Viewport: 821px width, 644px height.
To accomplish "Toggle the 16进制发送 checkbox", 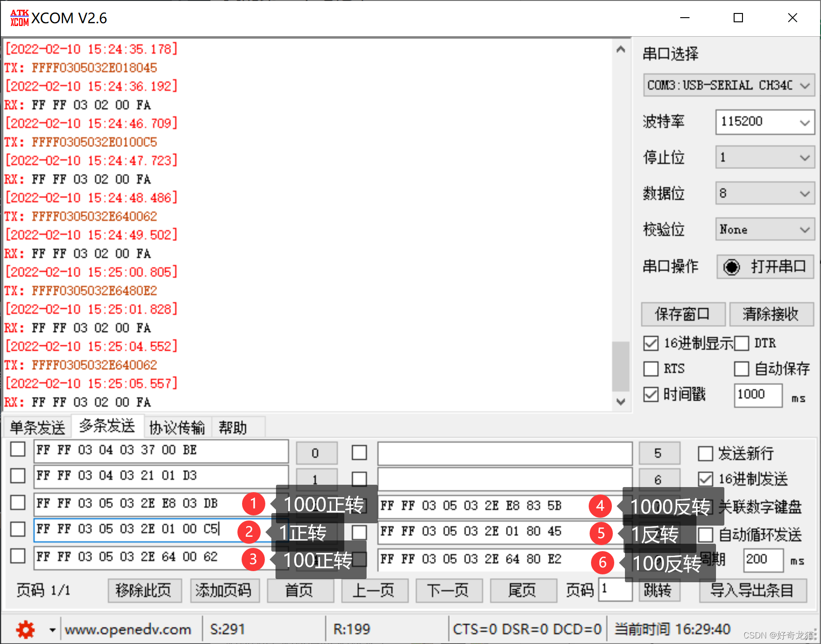I will (705, 479).
